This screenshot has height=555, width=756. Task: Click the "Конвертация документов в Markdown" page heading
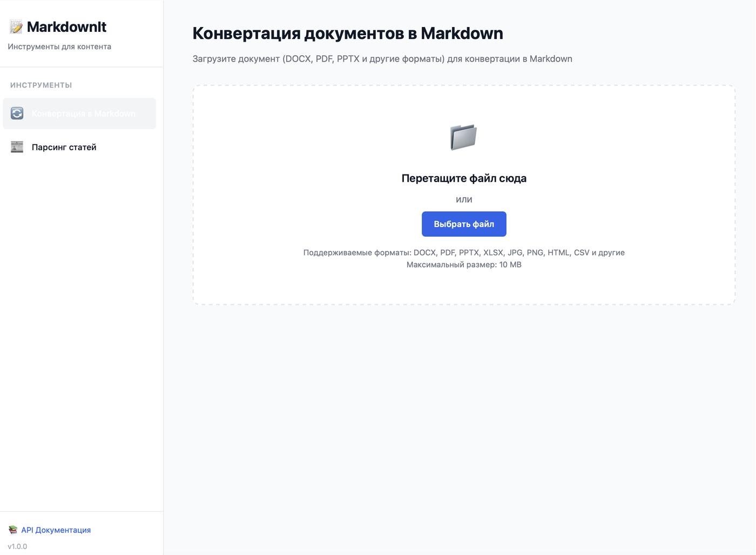point(348,34)
